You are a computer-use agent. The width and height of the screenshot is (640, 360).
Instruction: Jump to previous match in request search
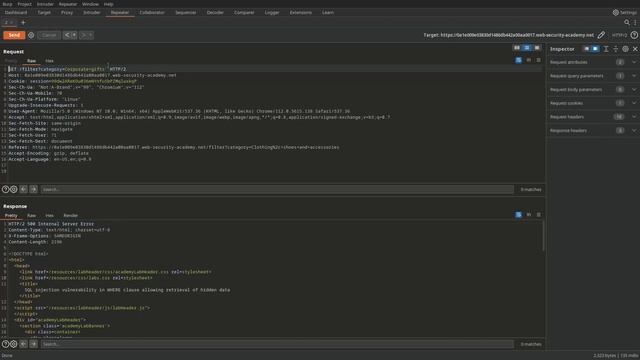[x=24, y=189]
